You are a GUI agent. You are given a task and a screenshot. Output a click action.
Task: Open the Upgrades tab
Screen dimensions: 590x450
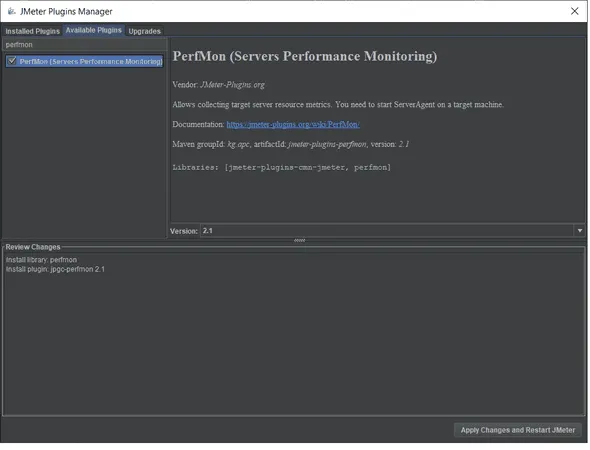click(x=144, y=31)
